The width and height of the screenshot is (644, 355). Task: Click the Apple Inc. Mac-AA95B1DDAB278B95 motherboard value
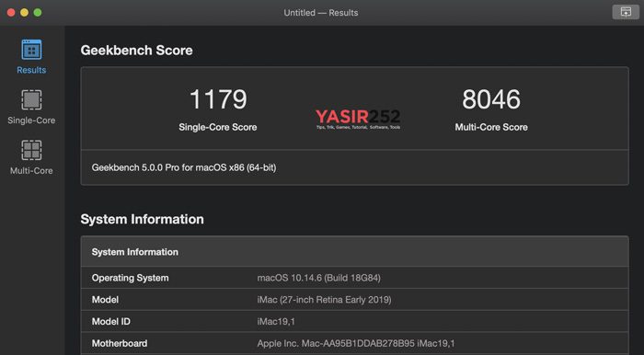pos(356,343)
